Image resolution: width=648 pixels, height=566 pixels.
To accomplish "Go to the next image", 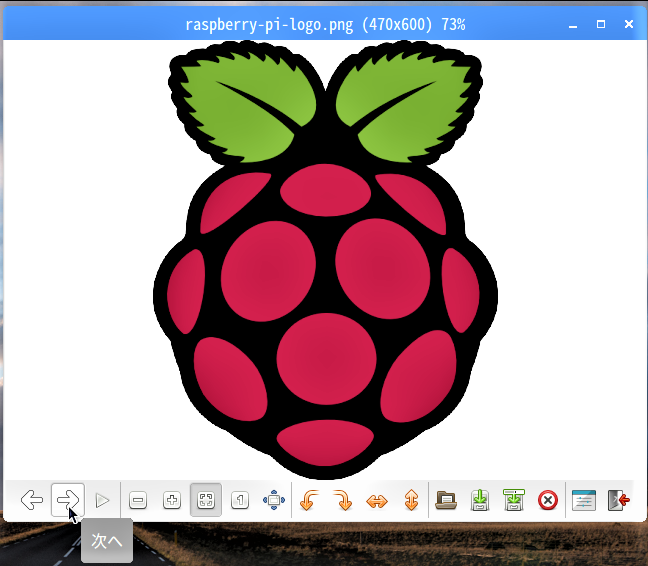I will 68,500.
